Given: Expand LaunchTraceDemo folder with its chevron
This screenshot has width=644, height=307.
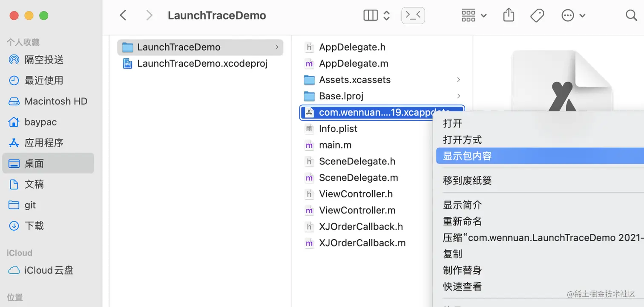Looking at the screenshot, I should 277,47.
